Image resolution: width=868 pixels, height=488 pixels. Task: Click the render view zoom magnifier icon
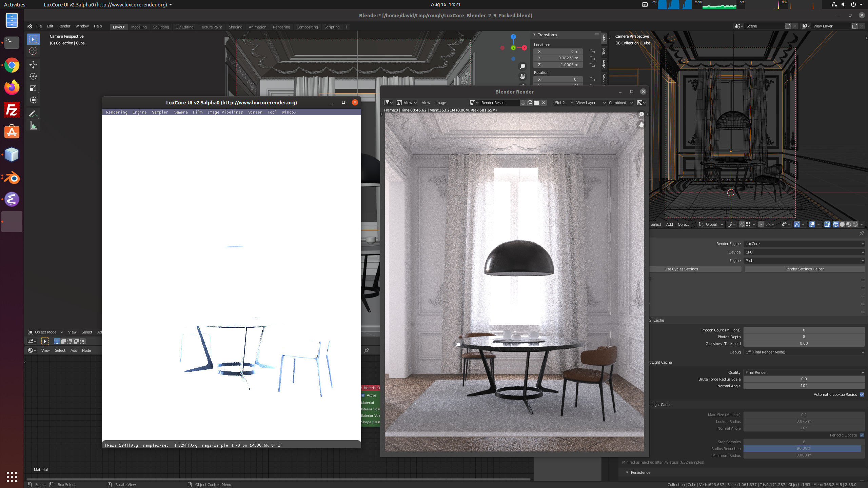tap(641, 115)
